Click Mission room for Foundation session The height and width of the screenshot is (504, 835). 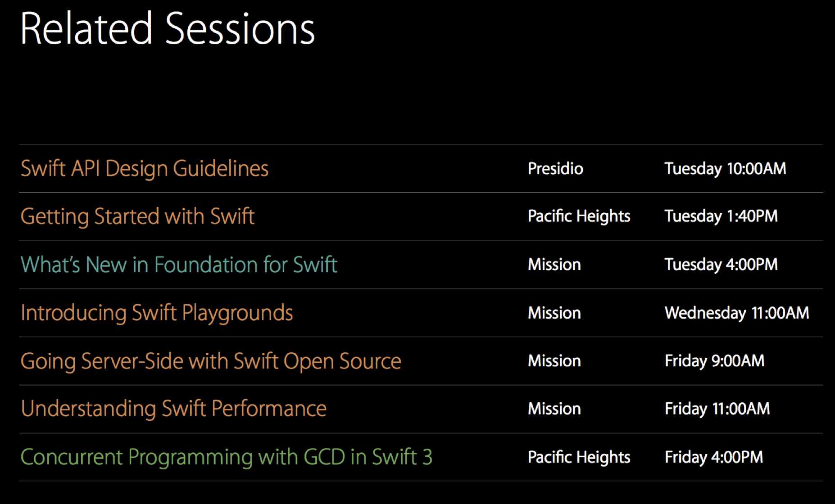click(x=554, y=265)
